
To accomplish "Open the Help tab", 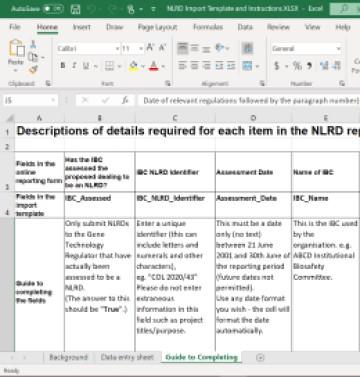I will coord(343,27).
